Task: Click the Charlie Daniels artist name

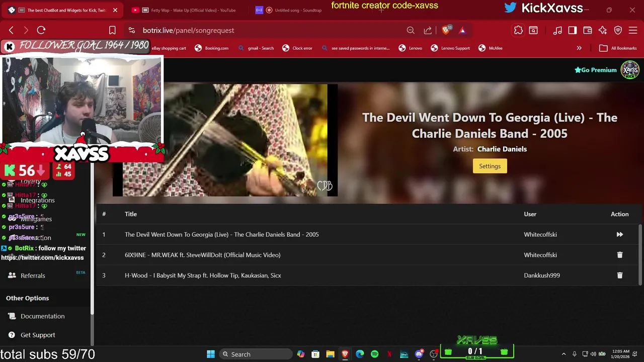Action: tap(502, 149)
